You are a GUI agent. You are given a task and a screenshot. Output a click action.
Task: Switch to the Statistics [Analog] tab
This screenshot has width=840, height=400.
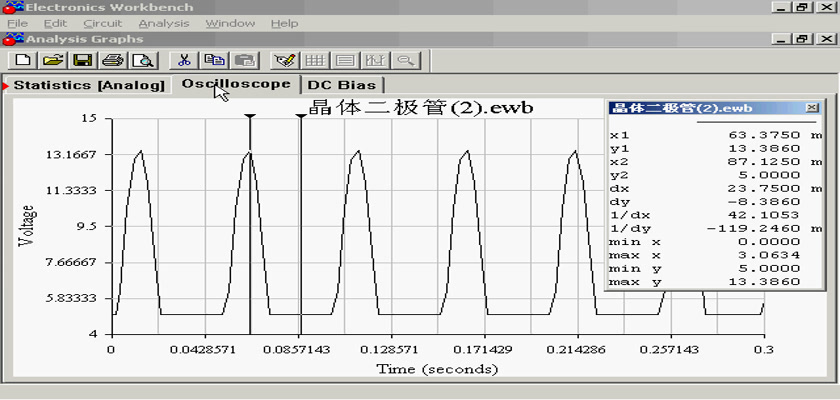coord(88,86)
